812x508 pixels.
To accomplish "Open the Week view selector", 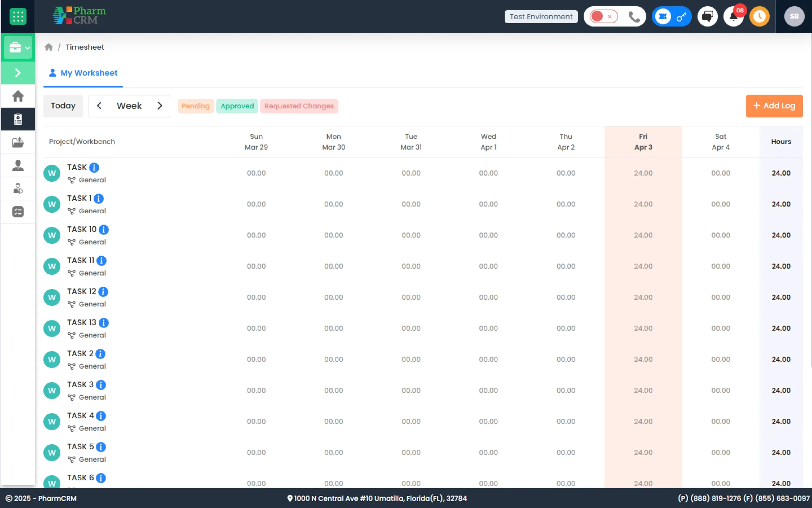I will coord(129,106).
